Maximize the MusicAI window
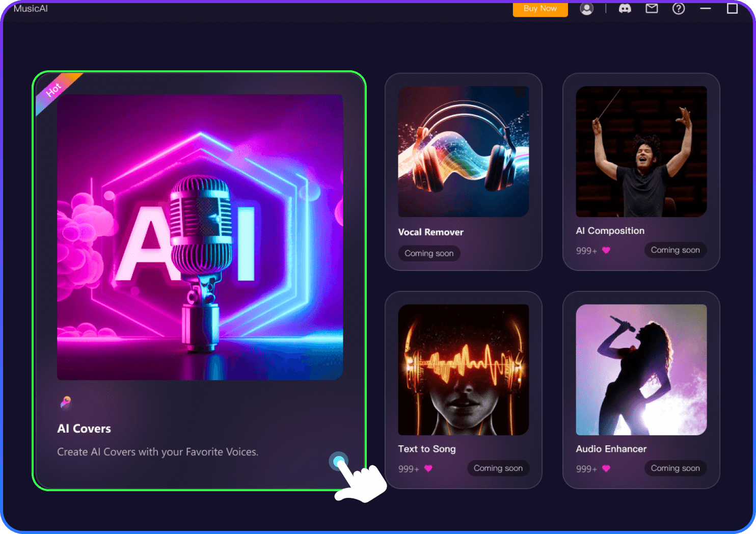 tap(732, 9)
